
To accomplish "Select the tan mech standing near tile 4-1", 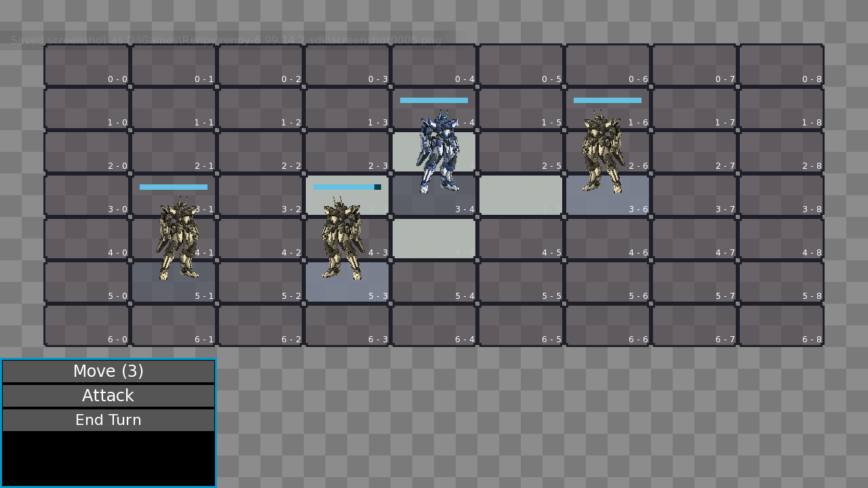I will [178, 239].
